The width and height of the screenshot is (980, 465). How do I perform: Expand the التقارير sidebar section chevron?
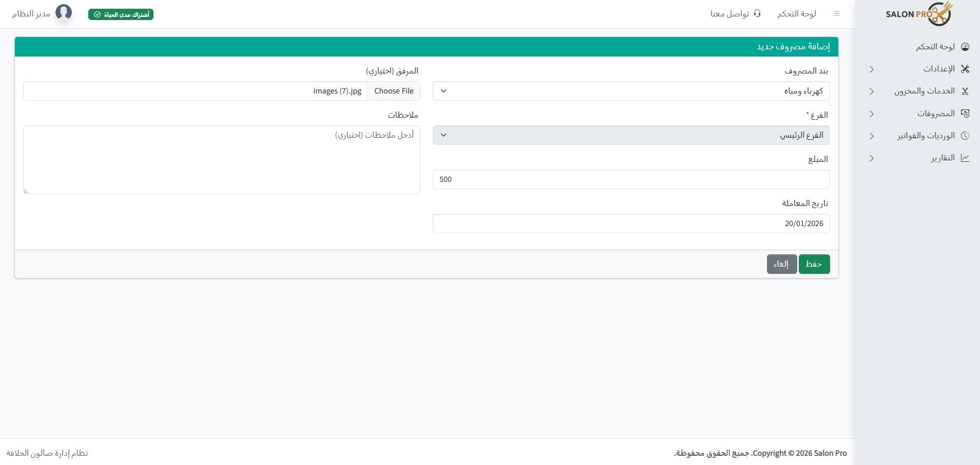(x=871, y=158)
